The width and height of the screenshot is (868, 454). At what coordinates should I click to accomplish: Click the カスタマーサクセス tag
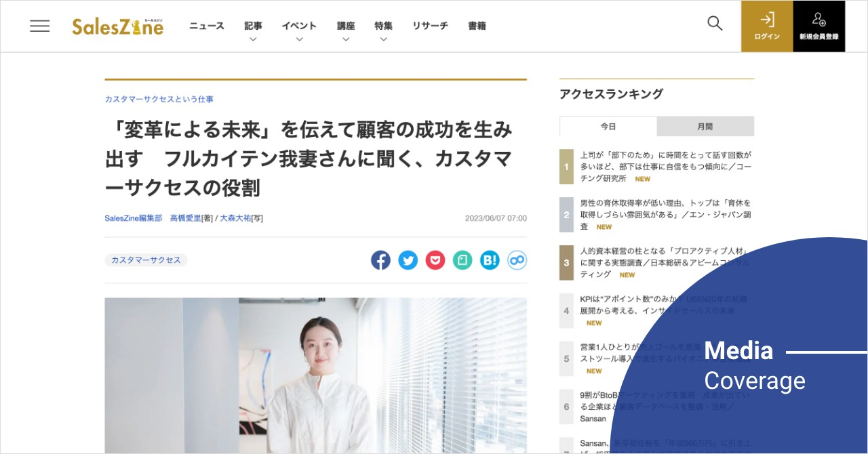point(146,260)
